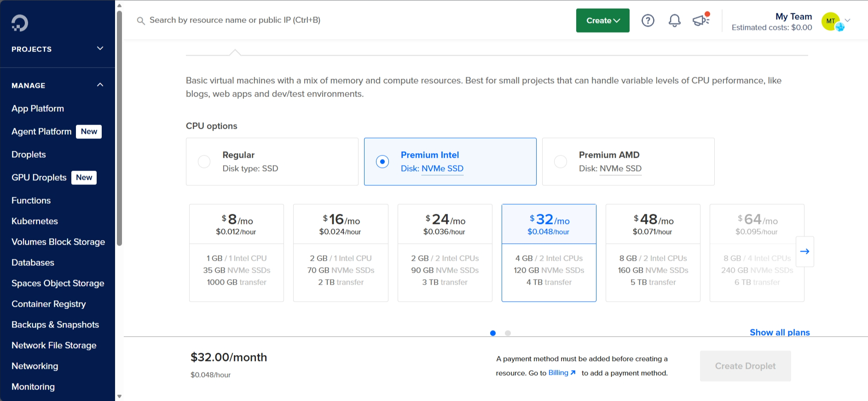Image resolution: width=868 pixels, height=401 pixels.
Task: Click the Create Droplet button
Action: (745, 366)
